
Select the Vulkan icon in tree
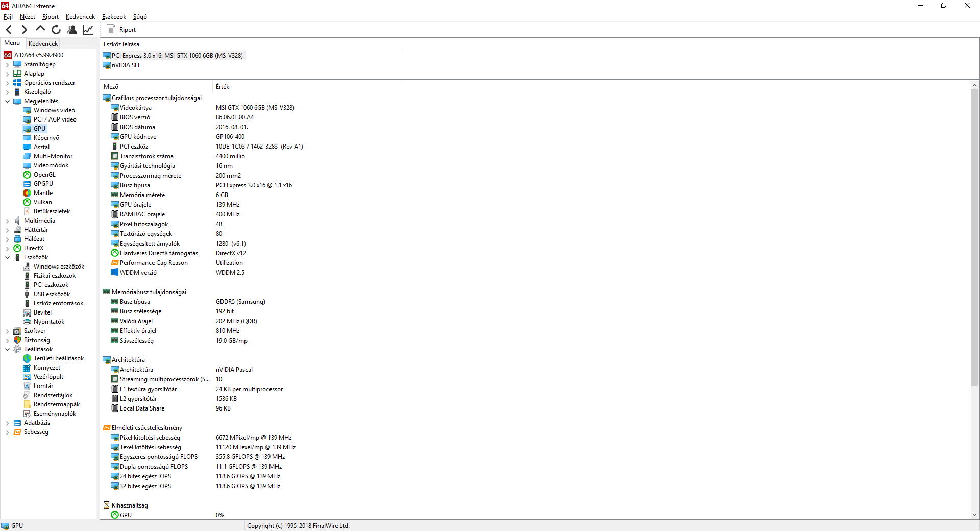click(x=27, y=202)
